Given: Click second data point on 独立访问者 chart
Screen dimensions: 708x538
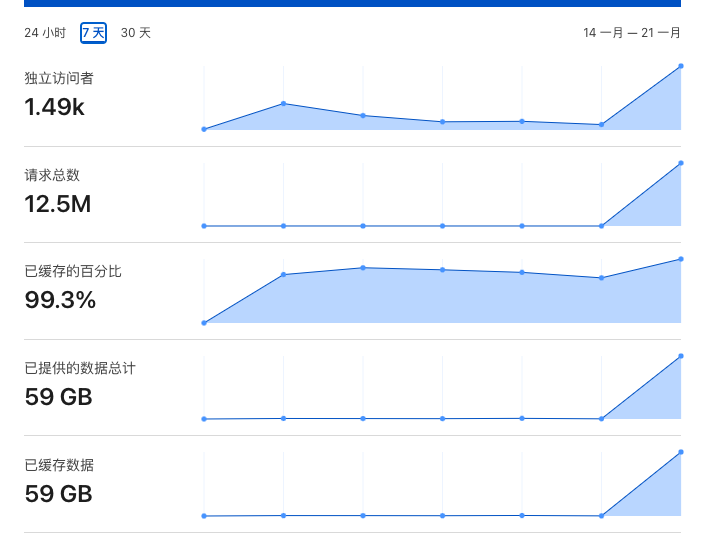Looking at the screenshot, I should (x=284, y=104).
